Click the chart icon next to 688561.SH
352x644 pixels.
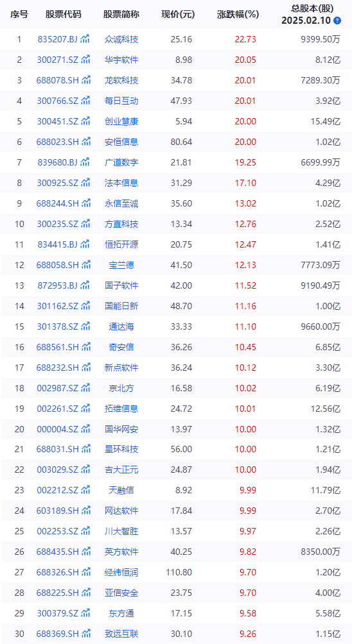click(x=86, y=347)
